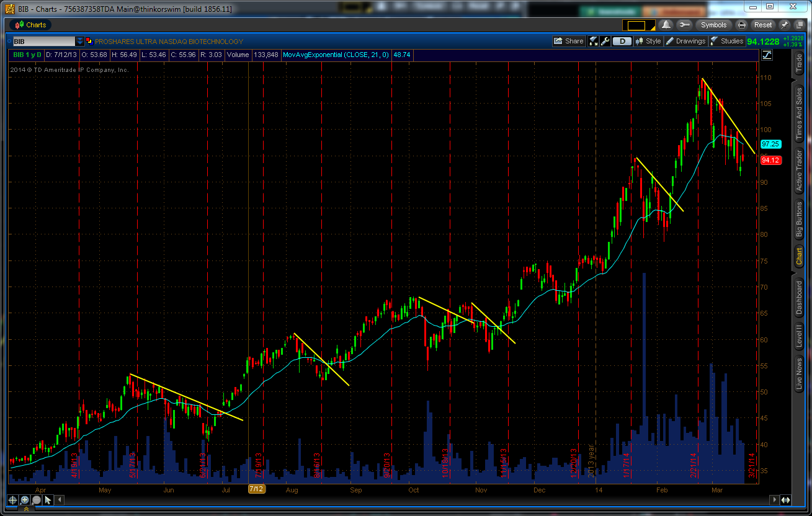Open the yellow chart grid layout selector
This screenshot has height=516, width=812.
640,25
